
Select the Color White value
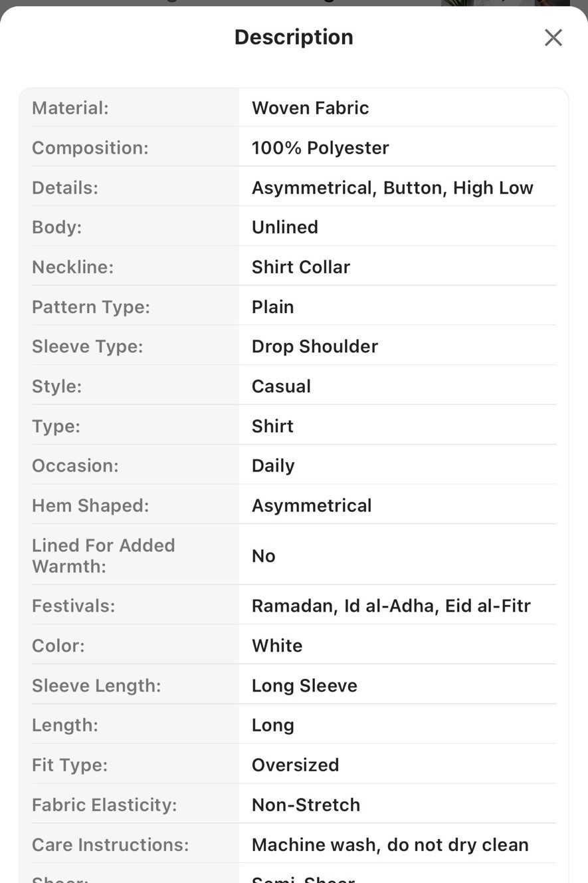[277, 646]
